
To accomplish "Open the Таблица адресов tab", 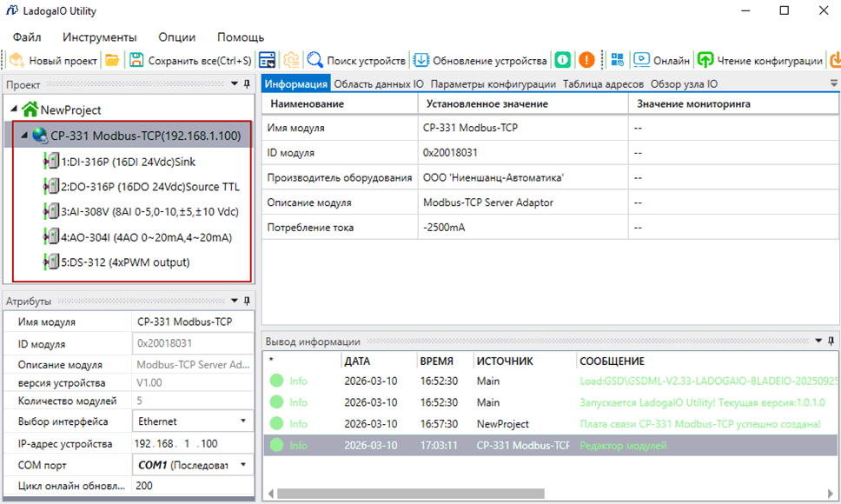I will 603,83.
